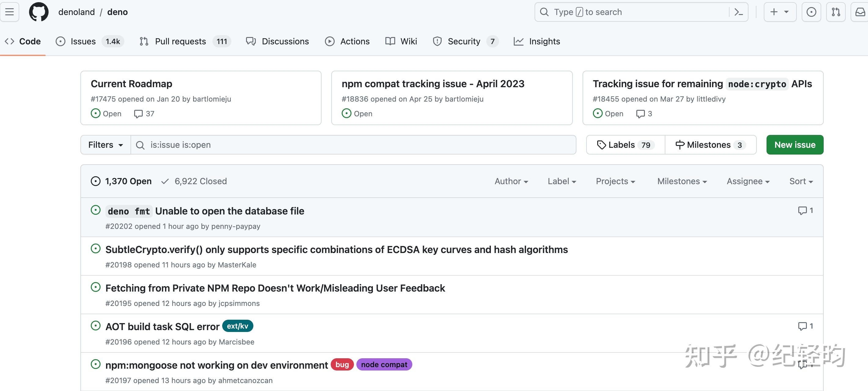Click the pull requests icon in header
This screenshot has width=868, height=391.
coord(836,12)
